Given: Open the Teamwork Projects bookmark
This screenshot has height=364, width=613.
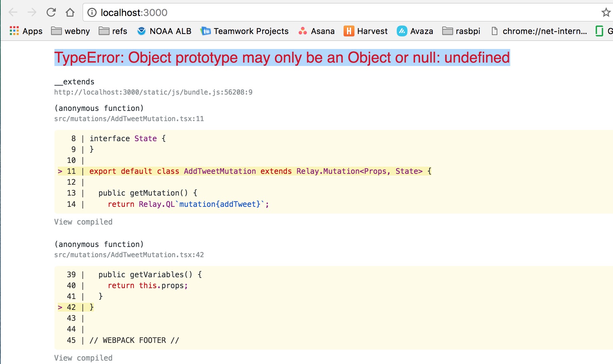Looking at the screenshot, I should point(245,31).
